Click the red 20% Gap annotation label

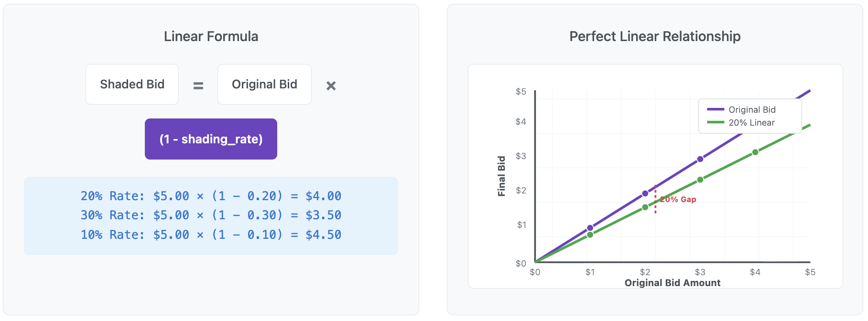[678, 199]
